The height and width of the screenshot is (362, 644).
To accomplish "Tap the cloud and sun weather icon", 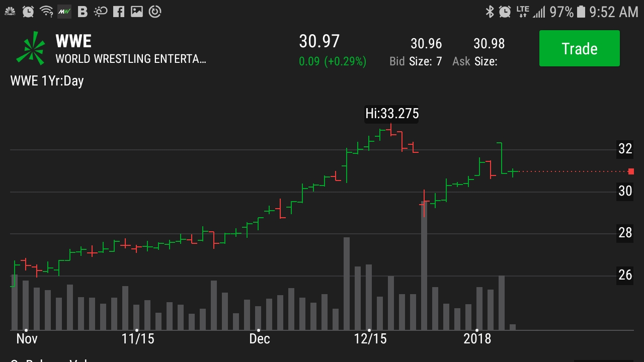I will (x=101, y=12).
